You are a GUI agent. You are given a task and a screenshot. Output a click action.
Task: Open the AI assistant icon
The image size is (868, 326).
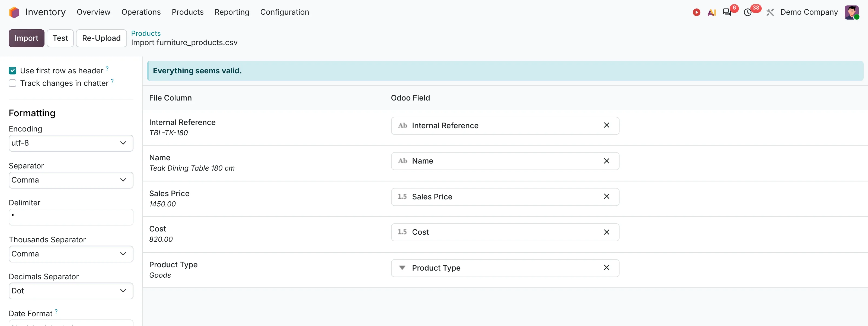(x=712, y=12)
